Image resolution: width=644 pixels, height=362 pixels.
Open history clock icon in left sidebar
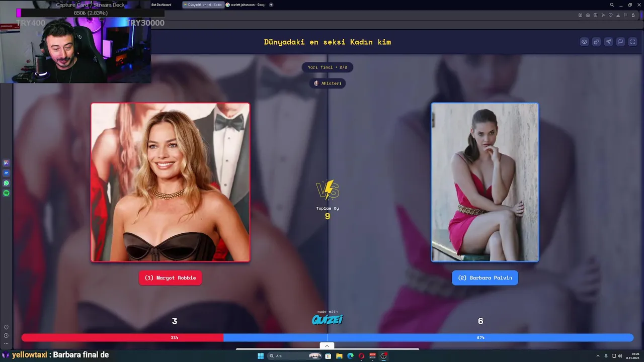6,335
